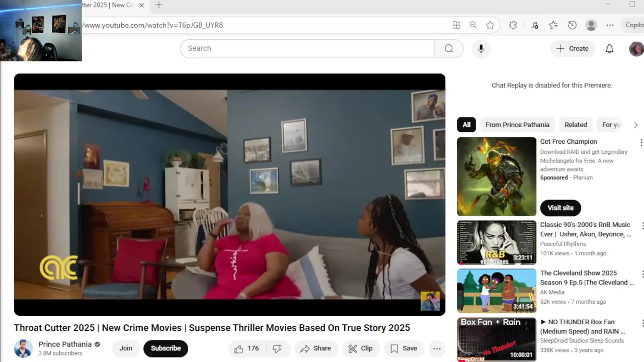Open options for the sponsored ad
The image size is (644, 362).
[x=641, y=143]
